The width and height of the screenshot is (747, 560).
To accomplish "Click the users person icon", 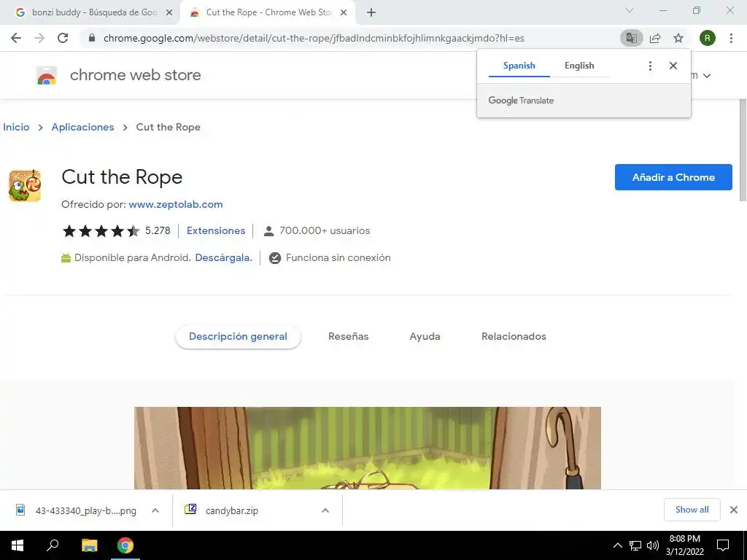I will [x=268, y=231].
